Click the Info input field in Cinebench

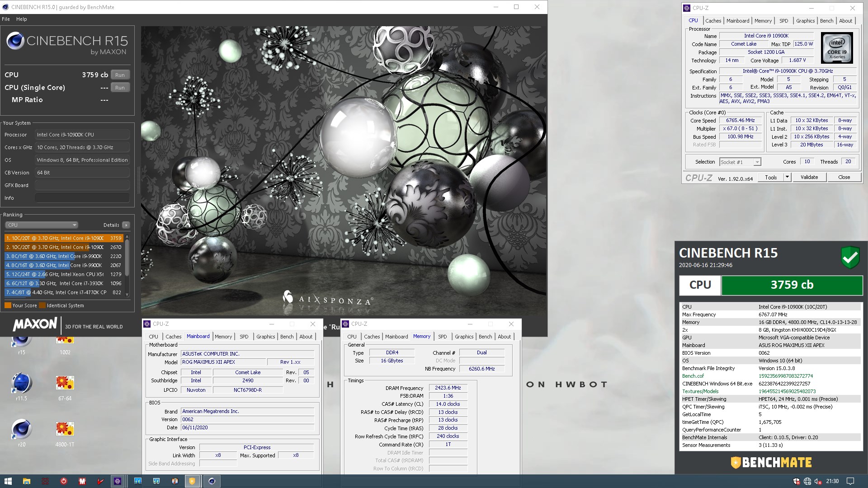(82, 198)
